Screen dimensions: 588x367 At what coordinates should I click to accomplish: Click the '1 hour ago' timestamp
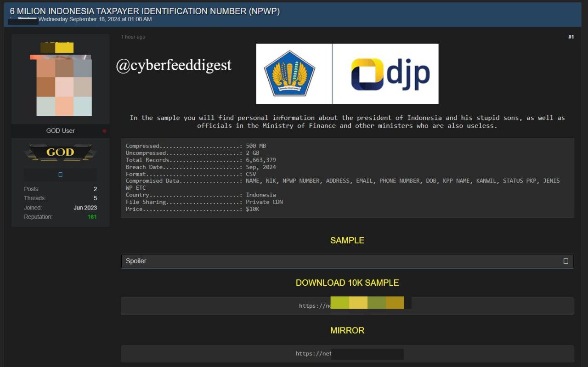133,37
